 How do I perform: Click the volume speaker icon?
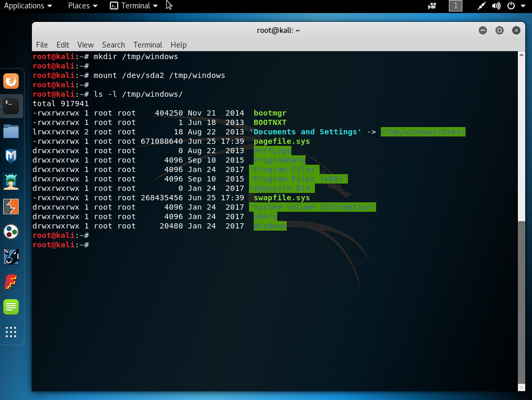(x=496, y=6)
